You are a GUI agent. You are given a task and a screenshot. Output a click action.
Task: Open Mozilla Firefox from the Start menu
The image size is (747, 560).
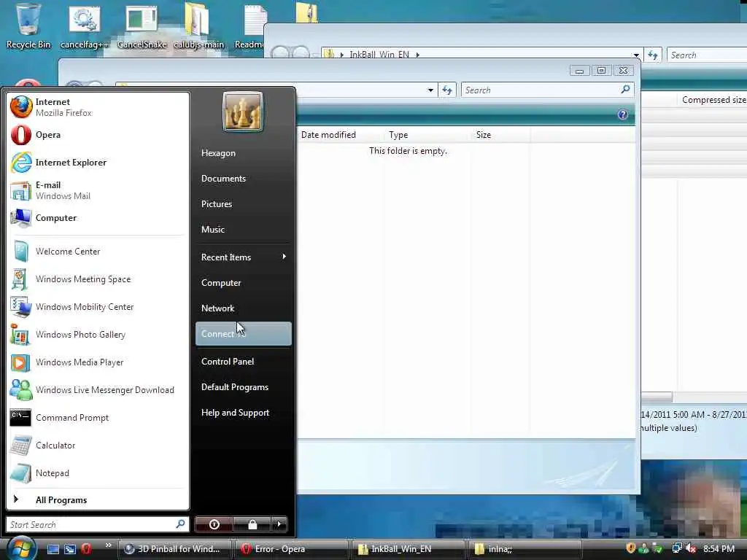[98, 107]
